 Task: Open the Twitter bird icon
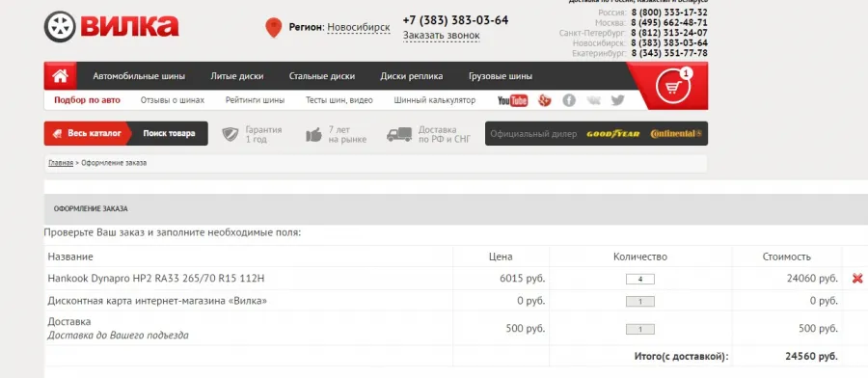point(618,100)
